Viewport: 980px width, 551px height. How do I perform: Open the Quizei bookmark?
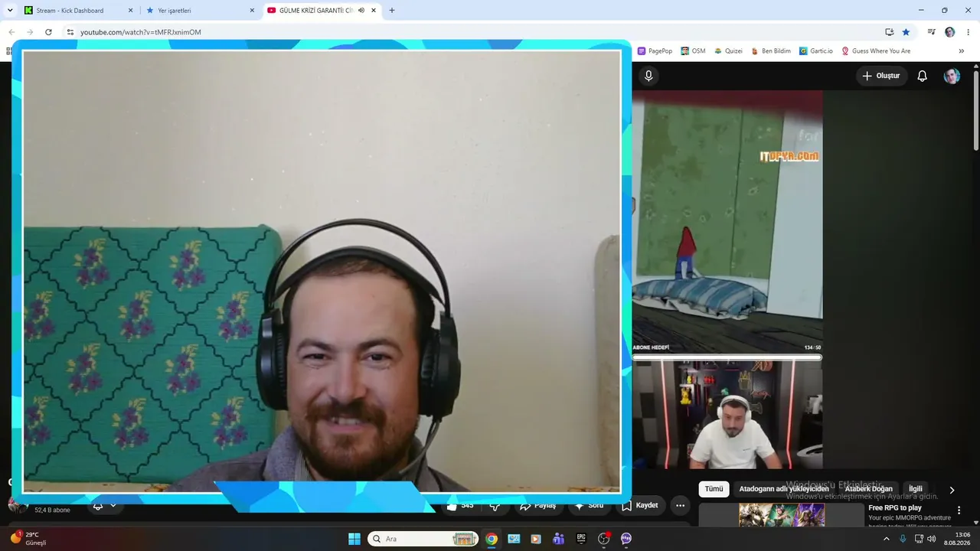pyautogui.click(x=728, y=51)
